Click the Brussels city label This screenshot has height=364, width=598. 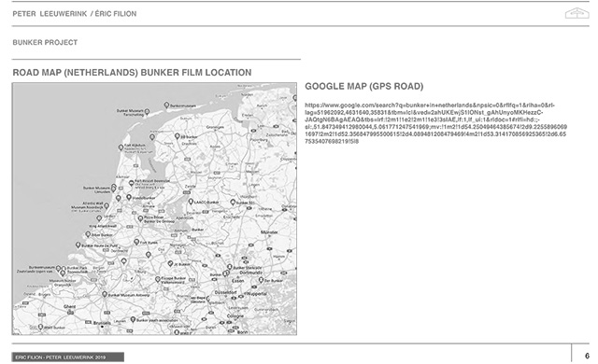[x=102, y=323]
